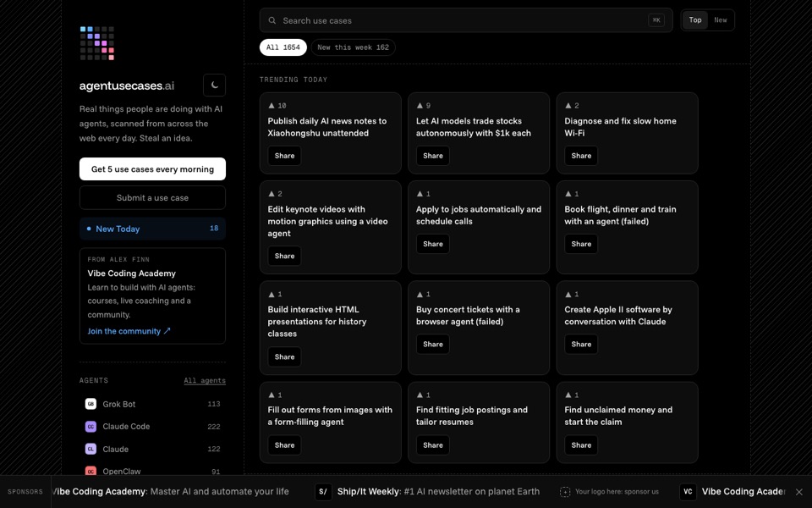The width and height of the screenshot is (812, 508).
Task: Click the Claude agent icon
Action: tap(91, 449)
